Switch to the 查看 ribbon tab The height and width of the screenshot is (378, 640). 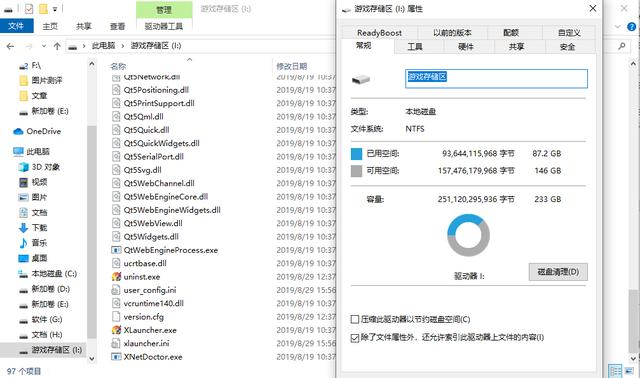pyautogui.click(x=117, y=26)
